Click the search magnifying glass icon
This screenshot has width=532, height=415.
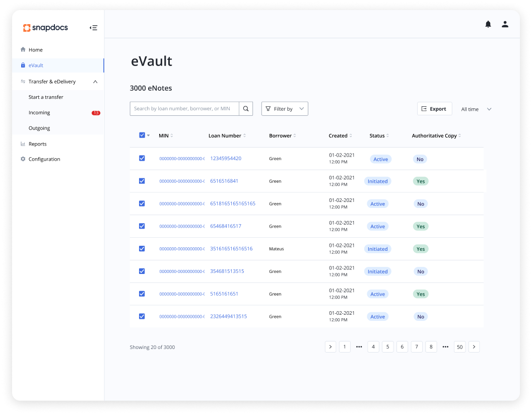click(x=246, y=108)
